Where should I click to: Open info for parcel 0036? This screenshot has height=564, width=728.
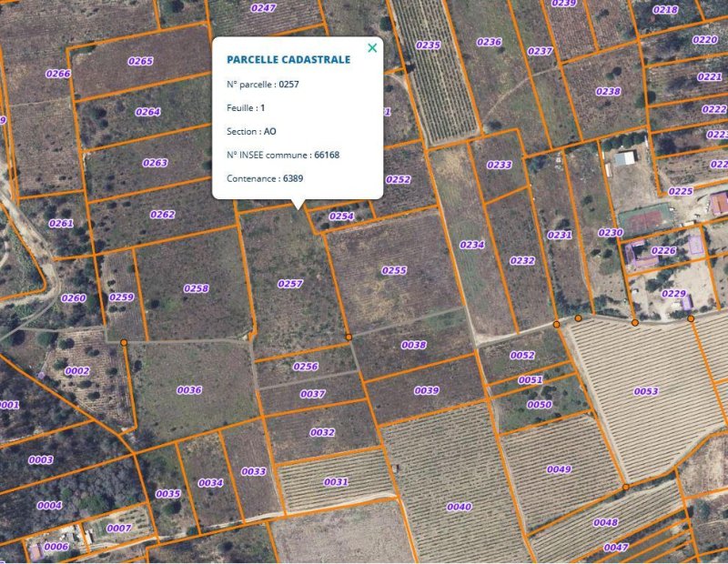coord(189,389)
